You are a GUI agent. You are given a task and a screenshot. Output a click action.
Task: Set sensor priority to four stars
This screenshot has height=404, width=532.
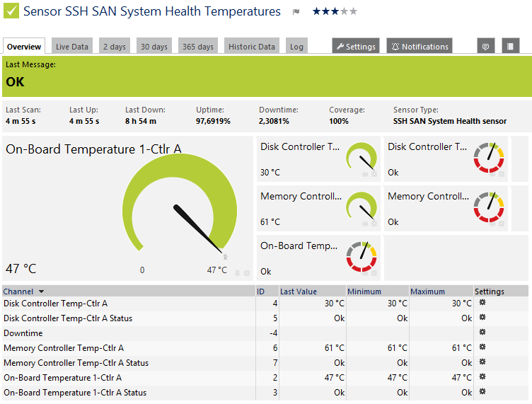tap(344, 11)
